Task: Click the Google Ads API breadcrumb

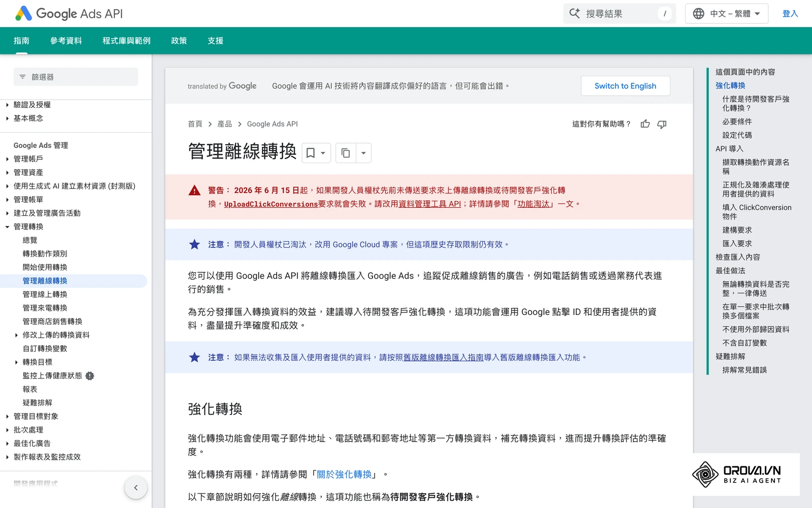Action: 273,124
